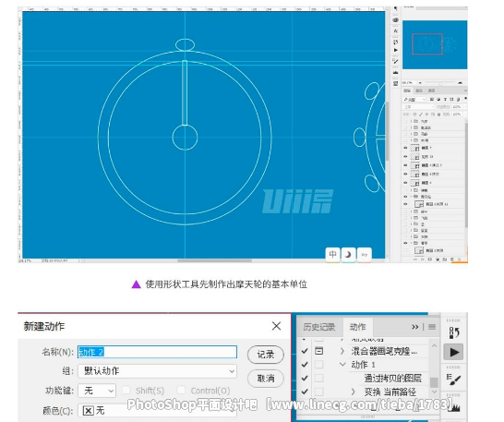504x422 pixels.
Task: Click the upper dock History icon beside the canvas
Action: 396,42
